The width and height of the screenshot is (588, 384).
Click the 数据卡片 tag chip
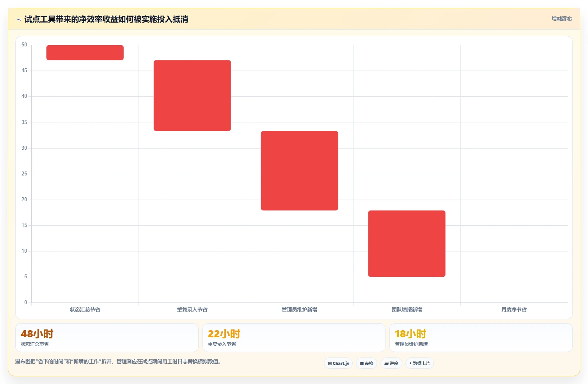[419, 363]
